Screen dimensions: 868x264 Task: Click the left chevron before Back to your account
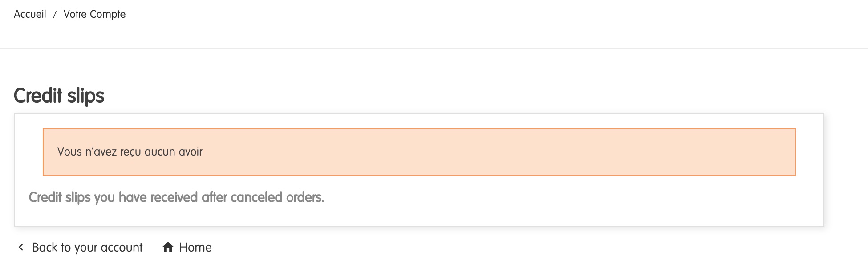click(x=20, y=247)
